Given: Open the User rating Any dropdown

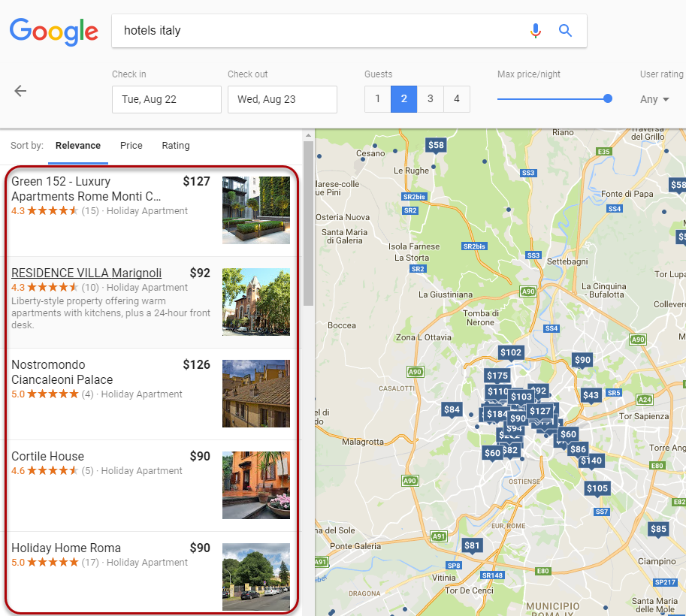Looking at the screenshot, I should (x=654, y=99).
